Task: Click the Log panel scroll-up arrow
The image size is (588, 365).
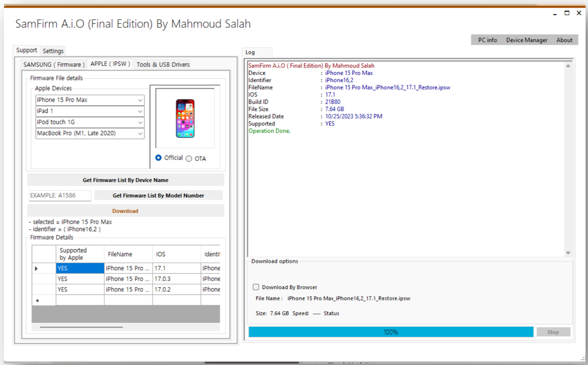Action: [568, 66]
